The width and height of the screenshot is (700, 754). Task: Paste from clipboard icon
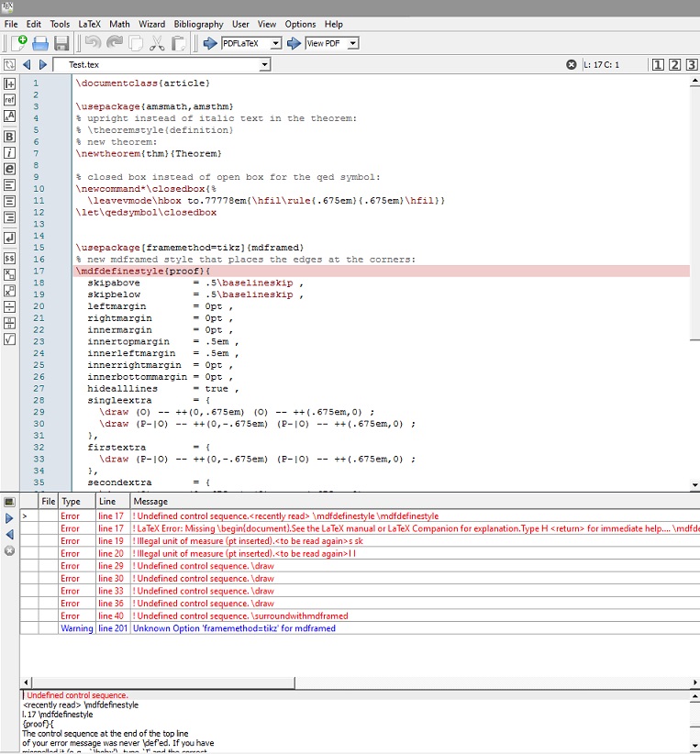tap(179, 43)
